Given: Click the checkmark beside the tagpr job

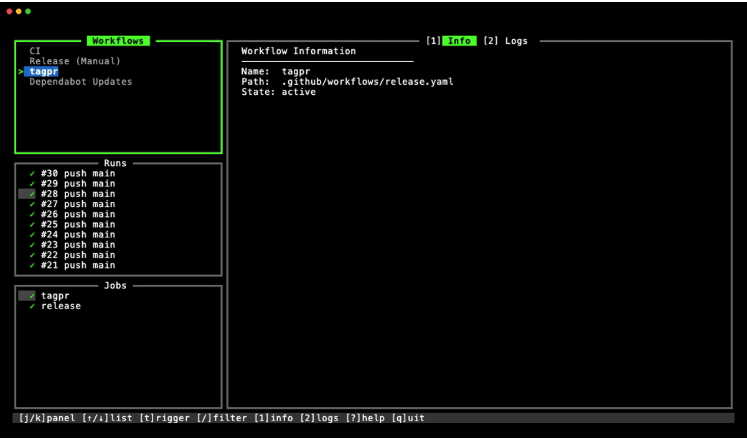Looking at the screenshot, I should pos(32,296).
